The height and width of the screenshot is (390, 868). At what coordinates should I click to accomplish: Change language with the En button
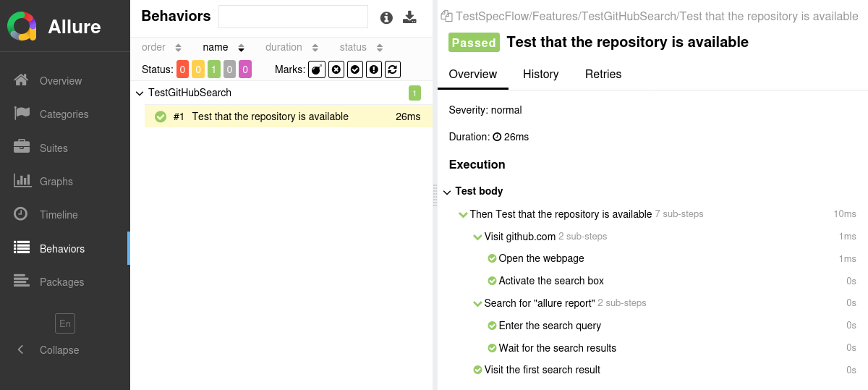pos(65,323)
